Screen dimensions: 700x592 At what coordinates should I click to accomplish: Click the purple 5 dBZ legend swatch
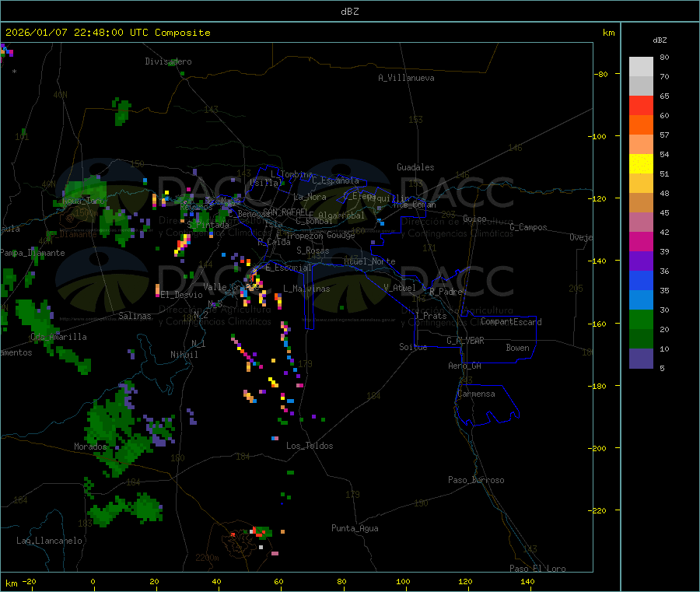tap(641, 359)
